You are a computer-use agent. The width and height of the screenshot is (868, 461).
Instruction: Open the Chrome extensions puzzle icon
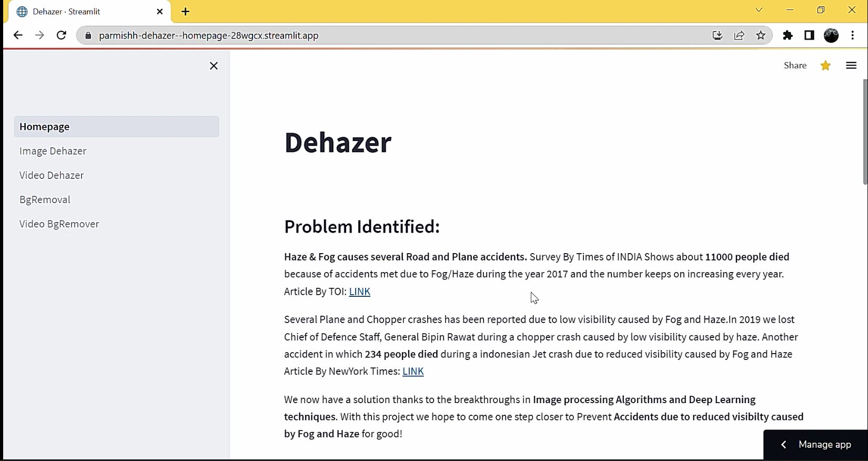(x=788, y=35)
